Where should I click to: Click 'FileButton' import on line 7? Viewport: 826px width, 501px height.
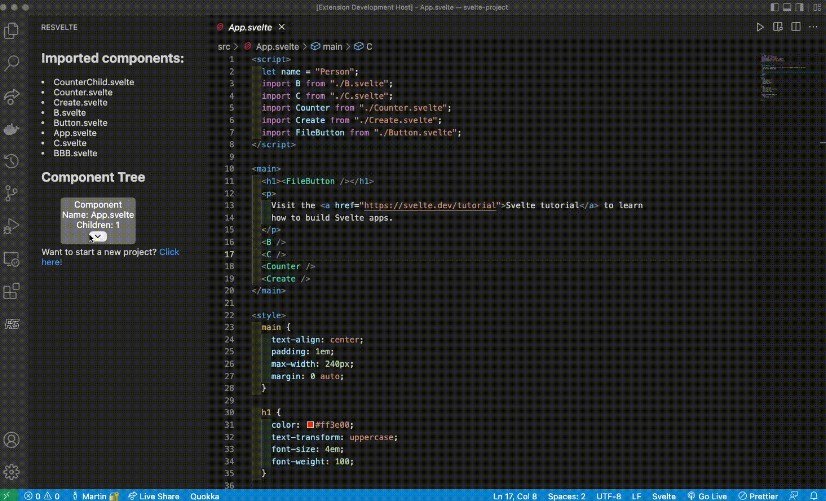pos(320,133)
